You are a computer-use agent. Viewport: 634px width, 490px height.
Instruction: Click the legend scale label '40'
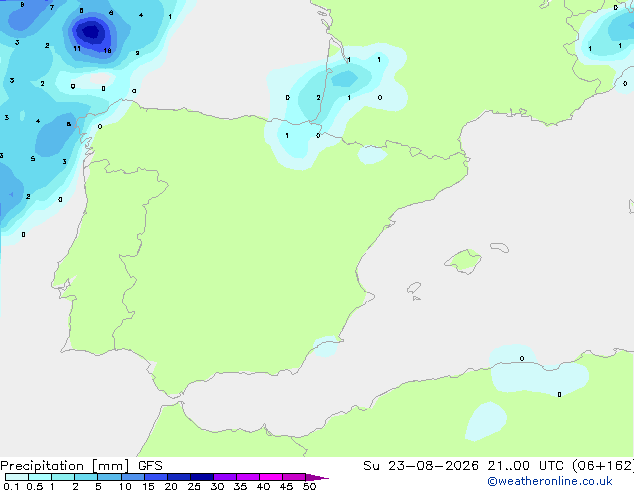(x=263, y=486)
